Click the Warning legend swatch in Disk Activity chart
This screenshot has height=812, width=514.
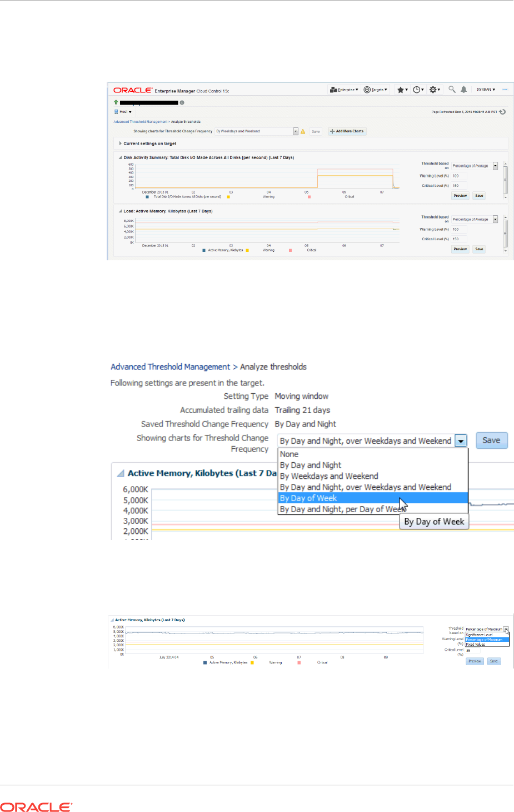(x=228, y=197)
